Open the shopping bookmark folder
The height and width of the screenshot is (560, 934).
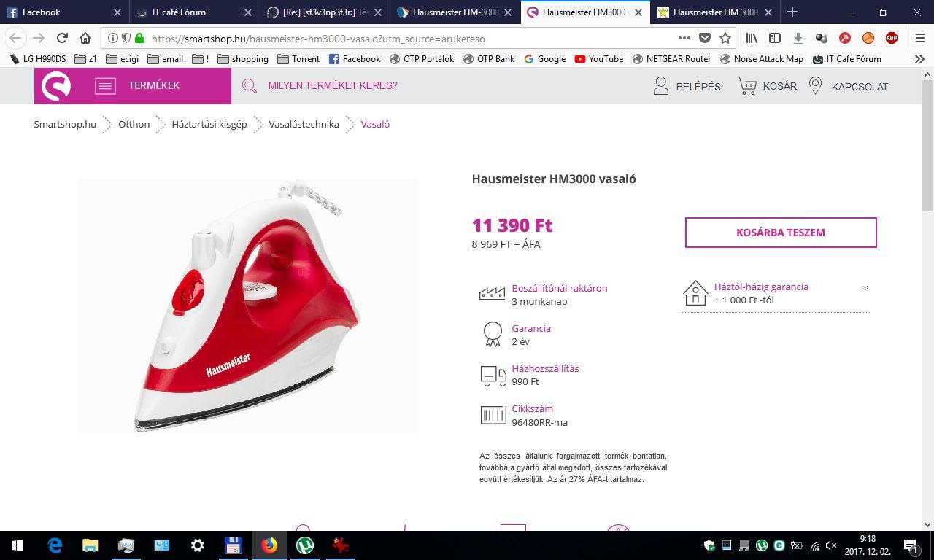(x=243, y=59)
